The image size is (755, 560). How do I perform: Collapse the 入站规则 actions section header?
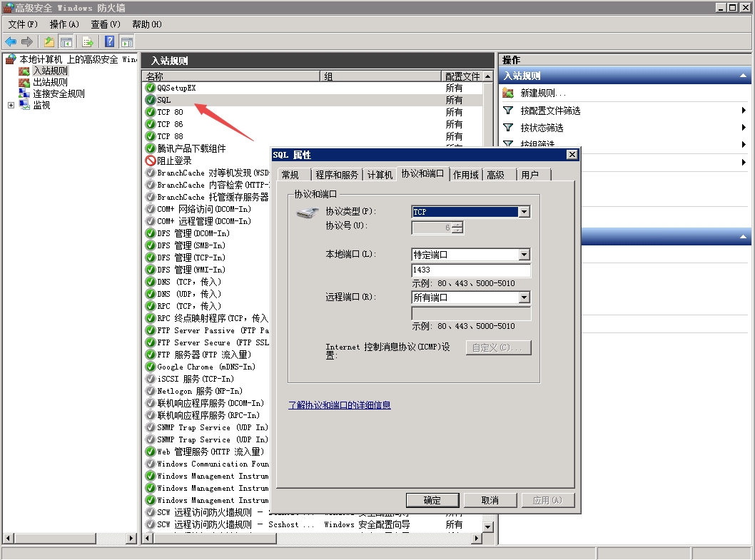744,76
